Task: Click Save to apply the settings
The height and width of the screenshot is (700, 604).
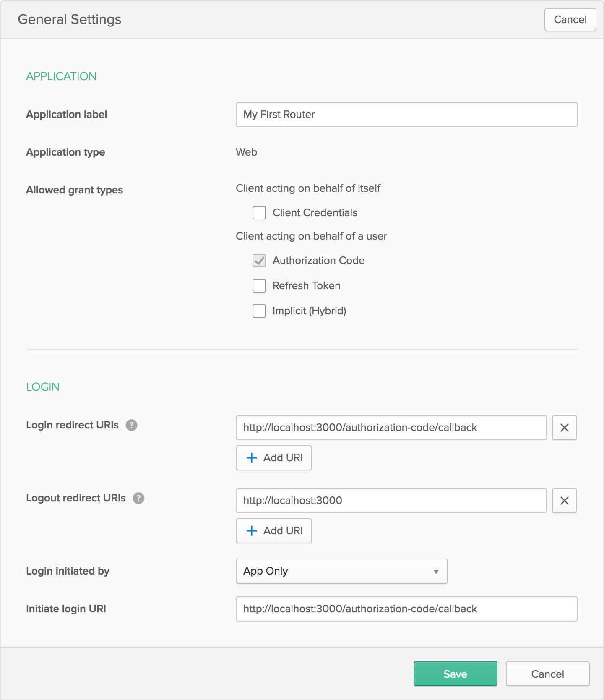Action: (455, 674)
